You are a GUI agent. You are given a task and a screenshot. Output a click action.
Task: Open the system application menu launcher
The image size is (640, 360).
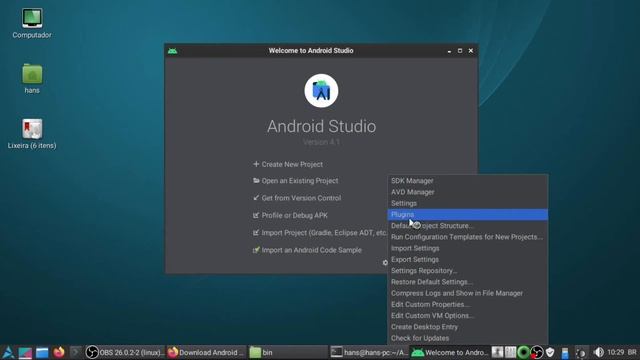pos(8,352)
